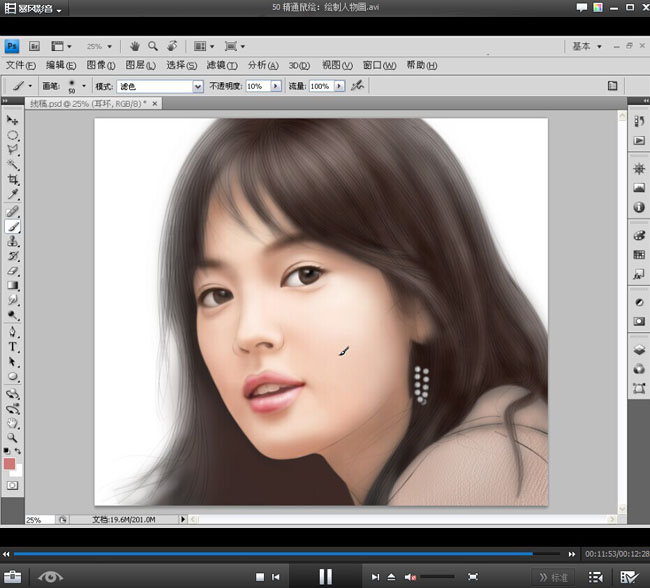
Task: Select the Healing Brush tool
Action: [x=12, y=211]
